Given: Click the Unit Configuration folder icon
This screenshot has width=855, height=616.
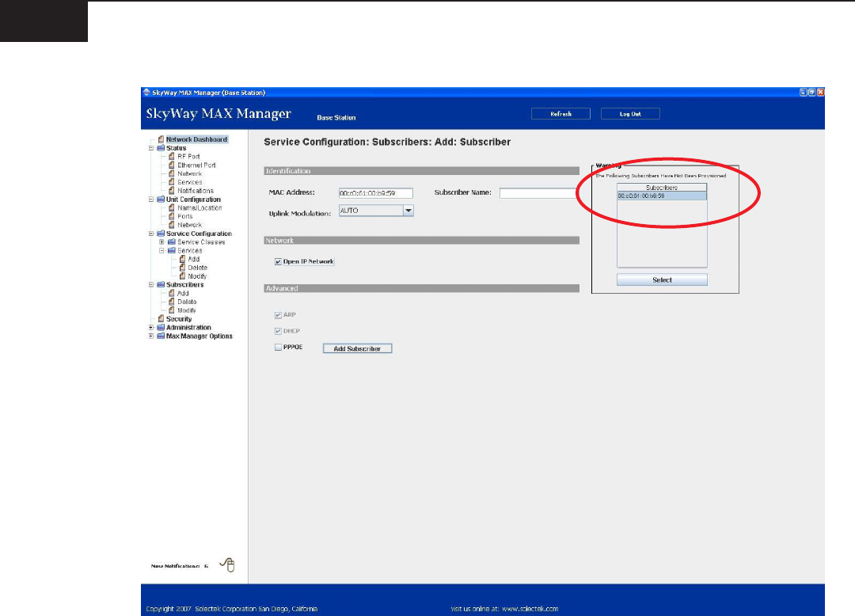Looking at the screenshot, I should 161,200.
